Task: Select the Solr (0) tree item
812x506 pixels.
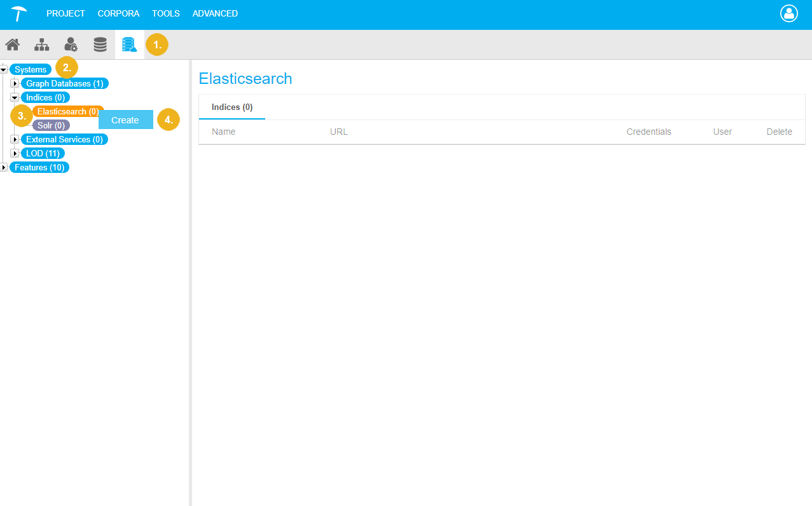Action: click(x=51, y=125)
